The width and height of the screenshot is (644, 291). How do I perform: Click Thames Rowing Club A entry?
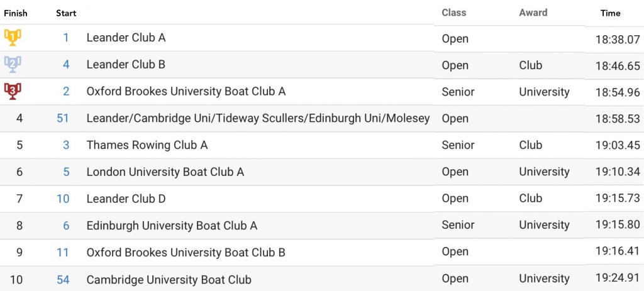click(x=147, y=145)
